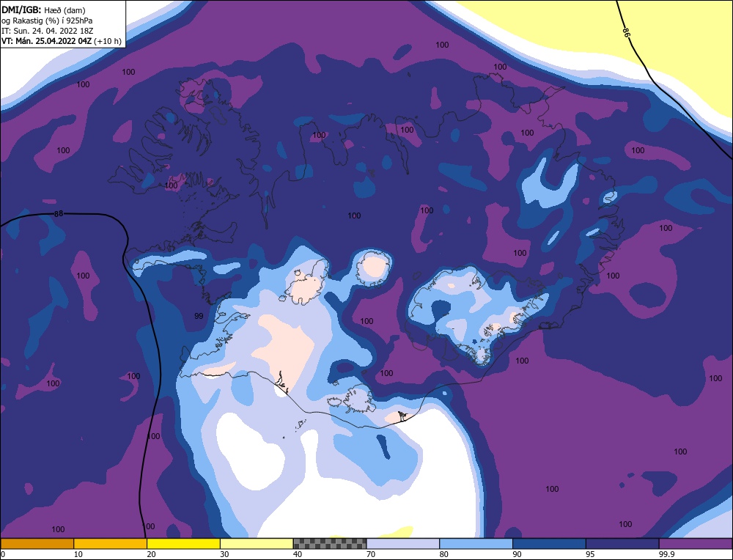This screenshot has height=560, width=733.
Task: Click the '10' legend scale value
Action: (78, 554)
